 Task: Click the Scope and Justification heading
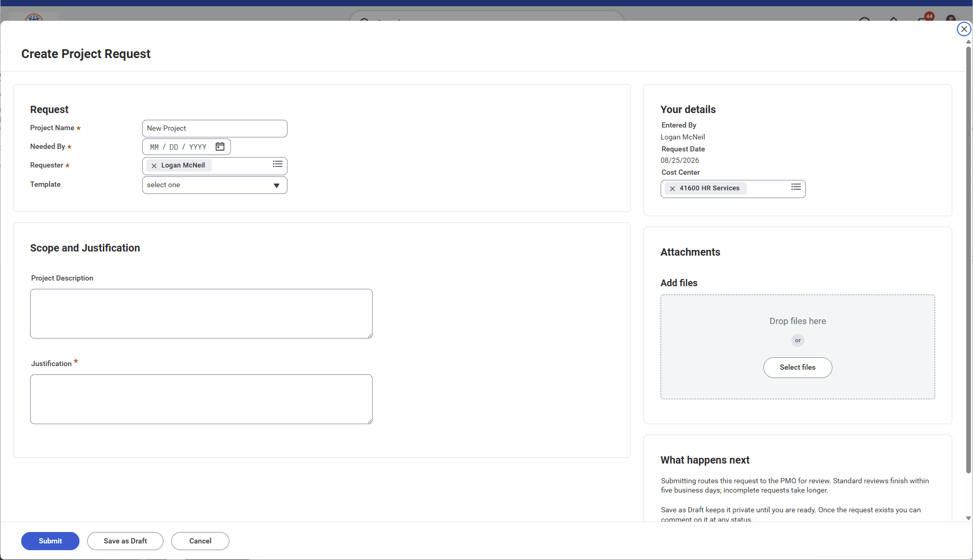[x=85, y=248]
